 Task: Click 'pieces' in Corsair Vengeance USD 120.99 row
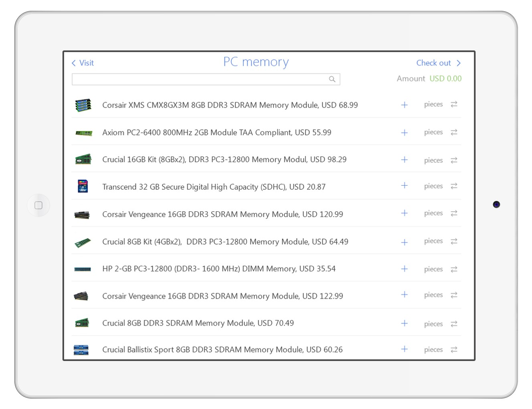433,213
